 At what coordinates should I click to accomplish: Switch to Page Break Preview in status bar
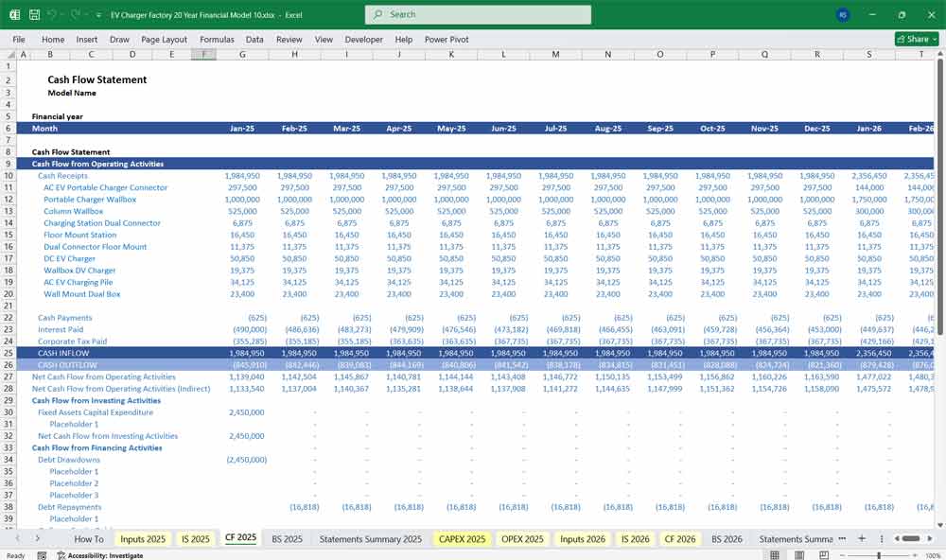[x=822, y=554]
